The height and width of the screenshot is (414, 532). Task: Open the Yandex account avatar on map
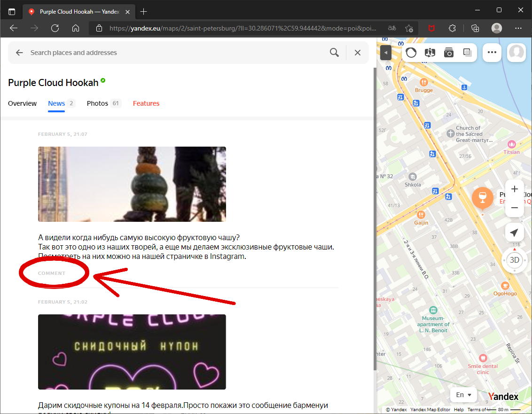pos(516,53)
